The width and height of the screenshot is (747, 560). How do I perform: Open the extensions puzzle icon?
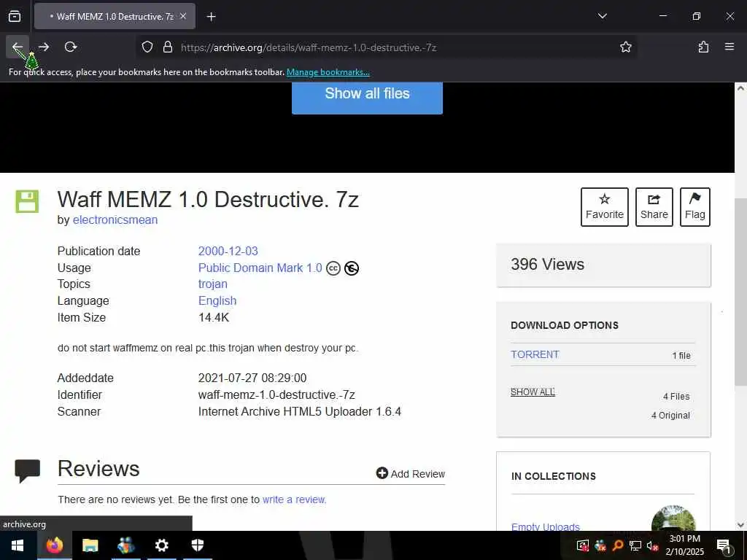pos(703,47)
